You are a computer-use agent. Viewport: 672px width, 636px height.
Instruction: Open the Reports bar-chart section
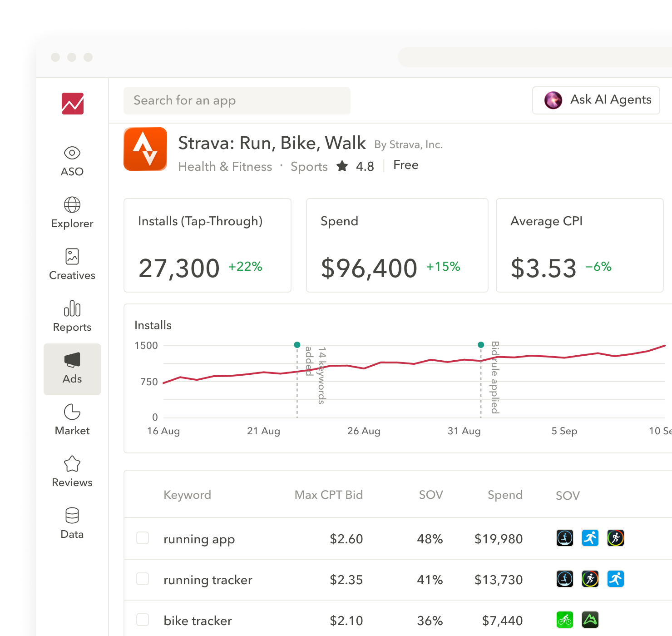[72, 317]
